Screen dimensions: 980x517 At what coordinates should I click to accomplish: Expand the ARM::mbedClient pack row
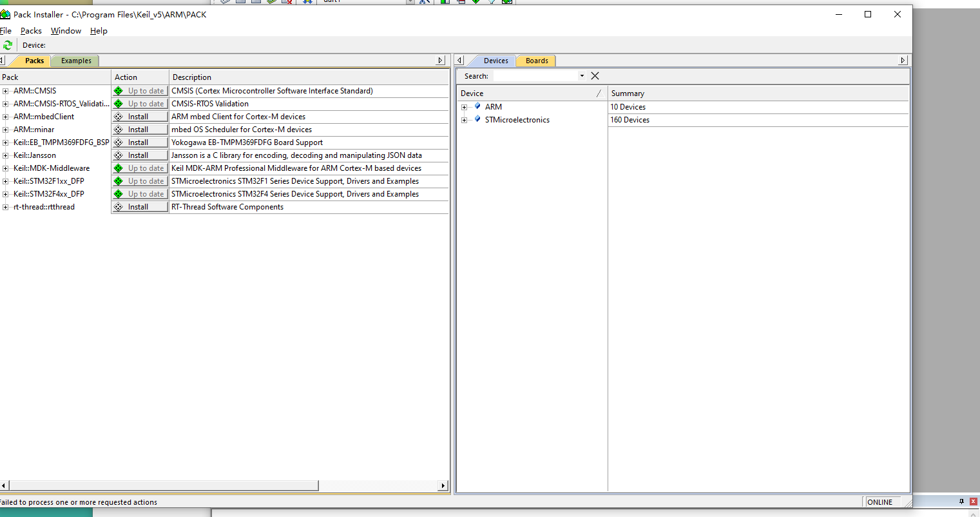[x=6, y=117]
